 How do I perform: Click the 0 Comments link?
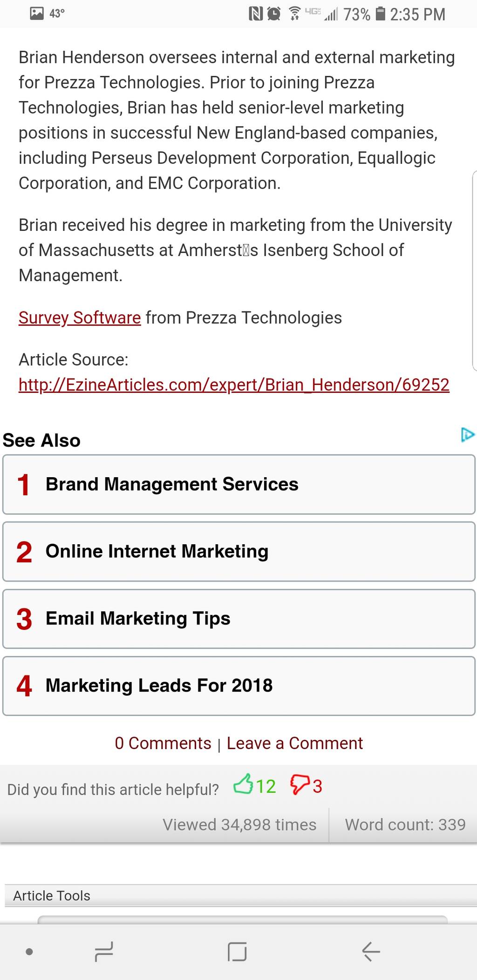pos(163,743)
